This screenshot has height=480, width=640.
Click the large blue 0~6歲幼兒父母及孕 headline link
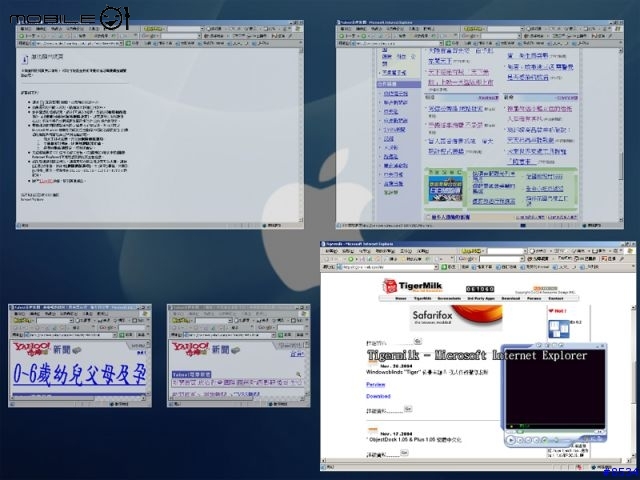click(x=79, y=374)
